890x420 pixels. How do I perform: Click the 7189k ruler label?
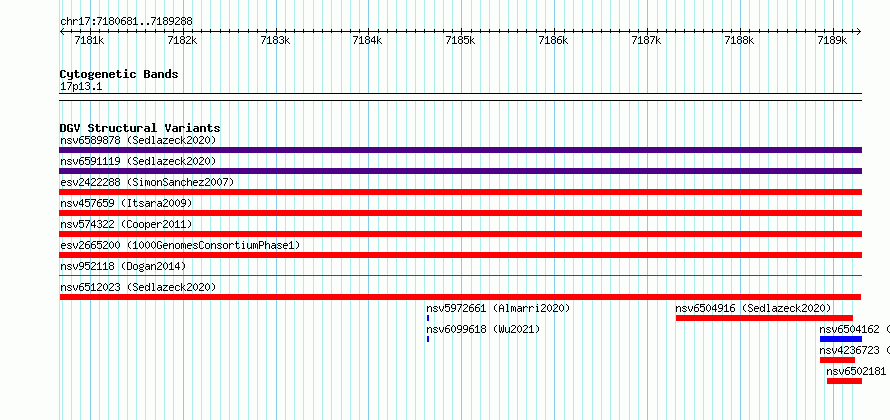[832, 40]
